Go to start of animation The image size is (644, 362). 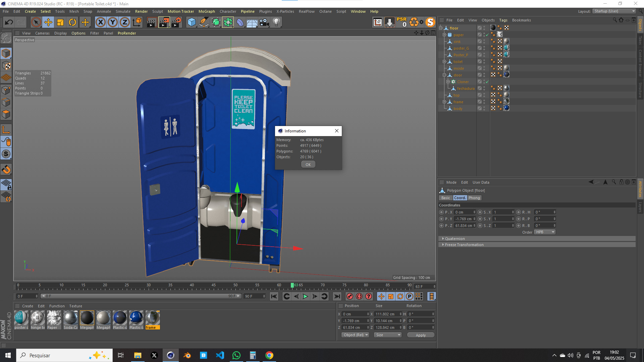pos(274,296)
